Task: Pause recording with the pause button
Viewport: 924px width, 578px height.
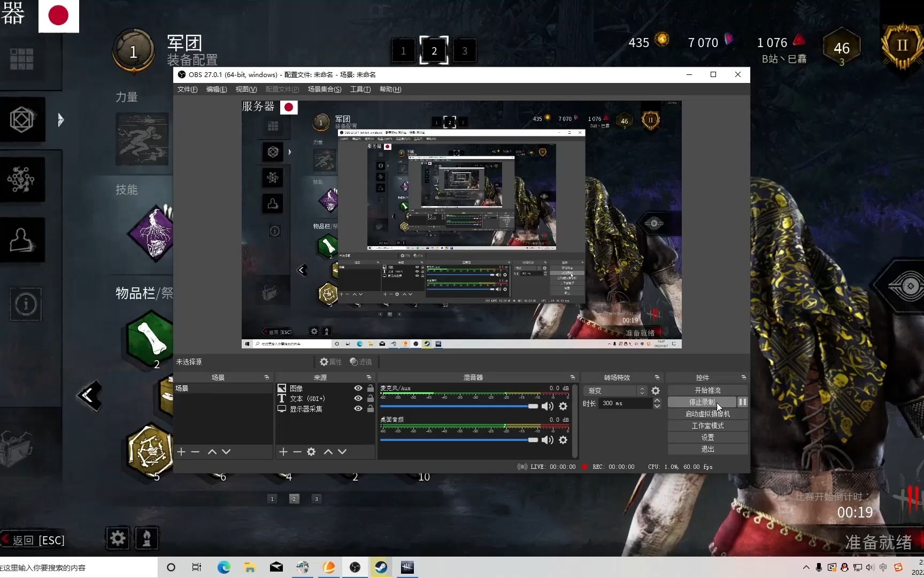Action: coord(743,402)
